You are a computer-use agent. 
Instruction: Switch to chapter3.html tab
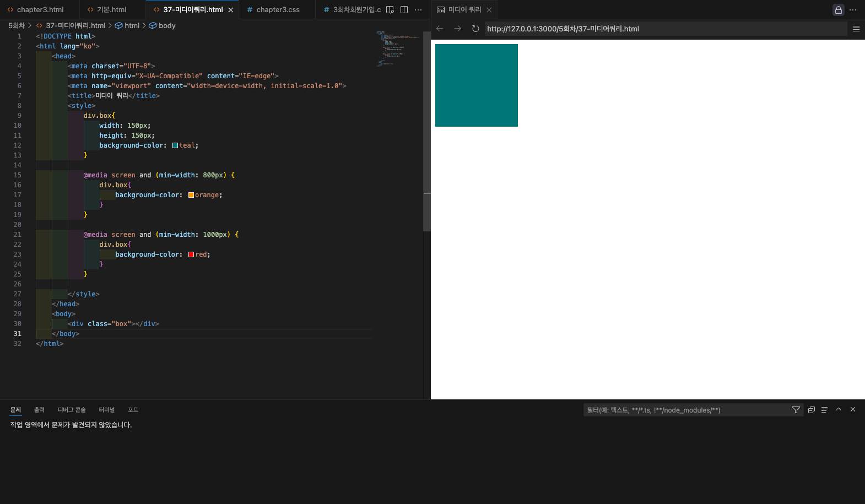coord(40,10)
